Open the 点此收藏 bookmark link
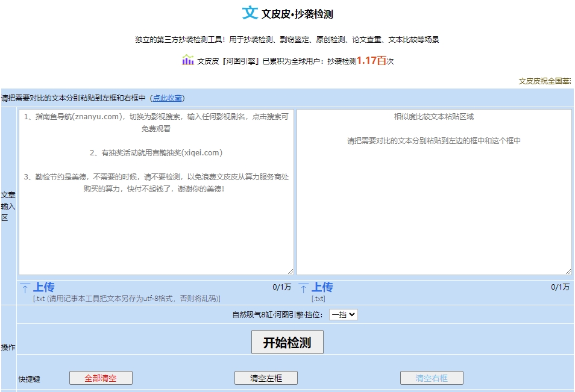Screen dimensions: 575x392 pos(168,98)
